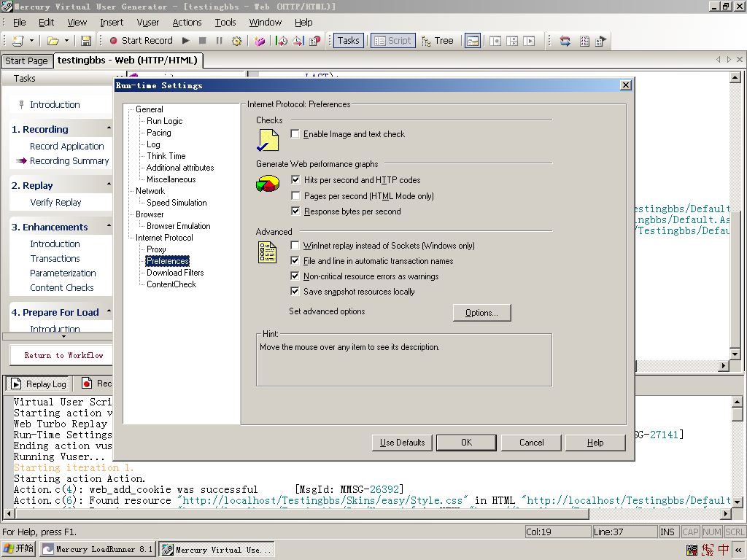Click the Options... button
The width and height of the screenshot is (747, 560).
coord(481,313)
